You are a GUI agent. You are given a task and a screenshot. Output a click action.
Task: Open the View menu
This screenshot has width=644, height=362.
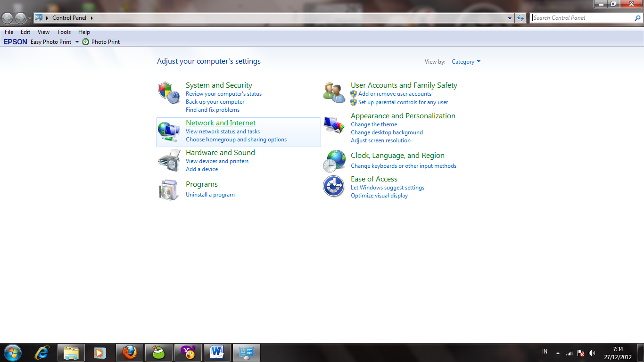(43, 32)
